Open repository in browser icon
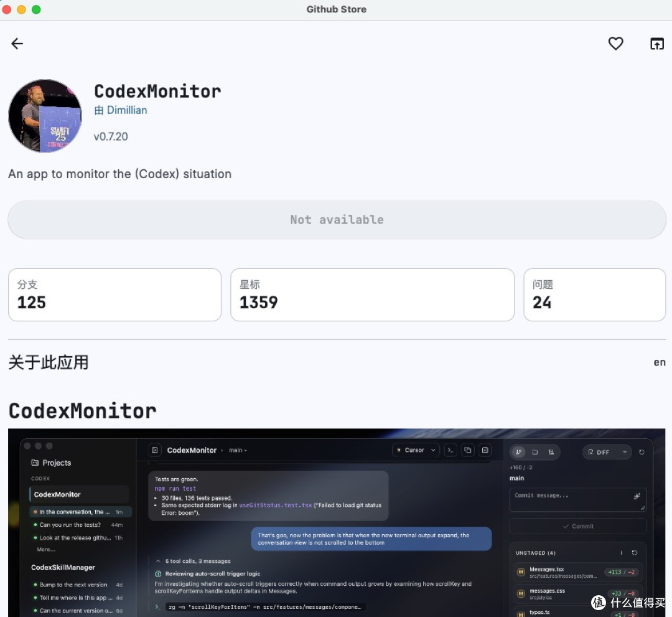Screen dimensions: 672x617 (656, 44)
